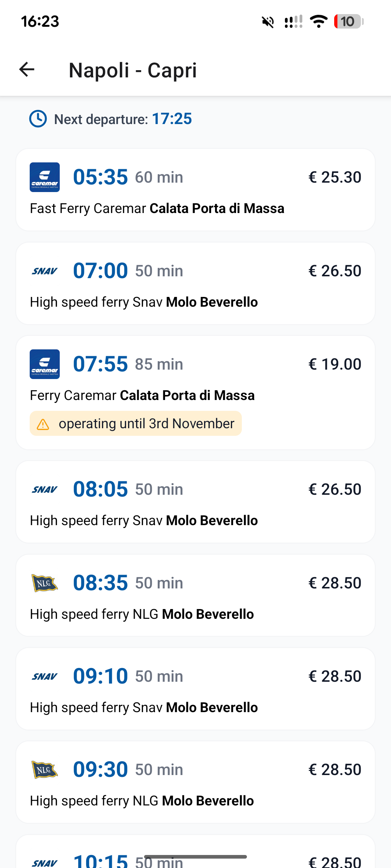391x868 pixels.
Task: Tap the Napoli - Capri title
Action: (x=133, y=70)
